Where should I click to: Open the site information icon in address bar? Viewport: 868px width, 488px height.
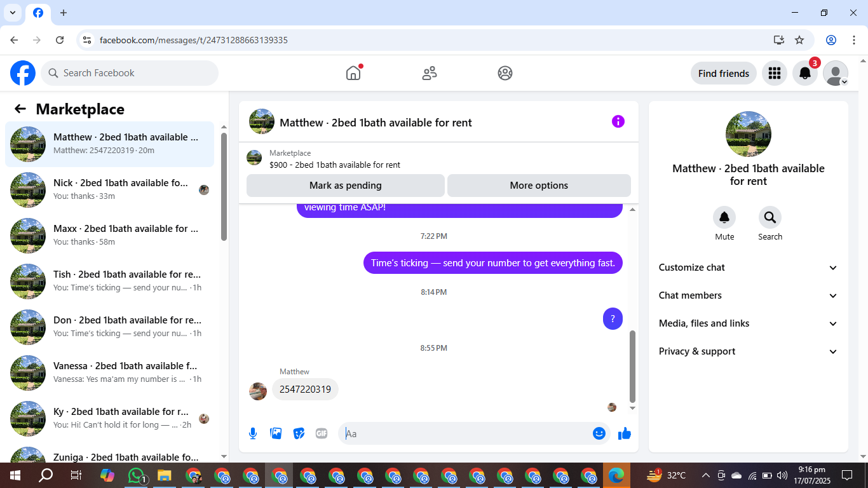[88, 40]
